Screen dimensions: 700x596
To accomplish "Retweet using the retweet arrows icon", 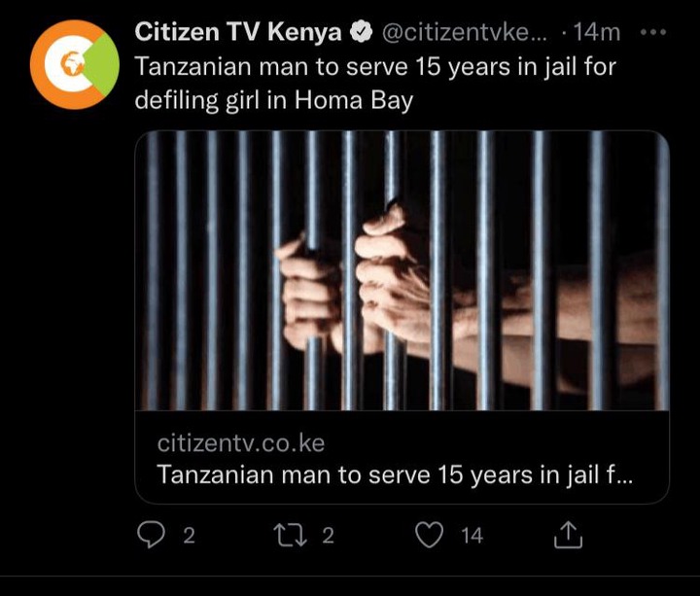I will 290,536.
